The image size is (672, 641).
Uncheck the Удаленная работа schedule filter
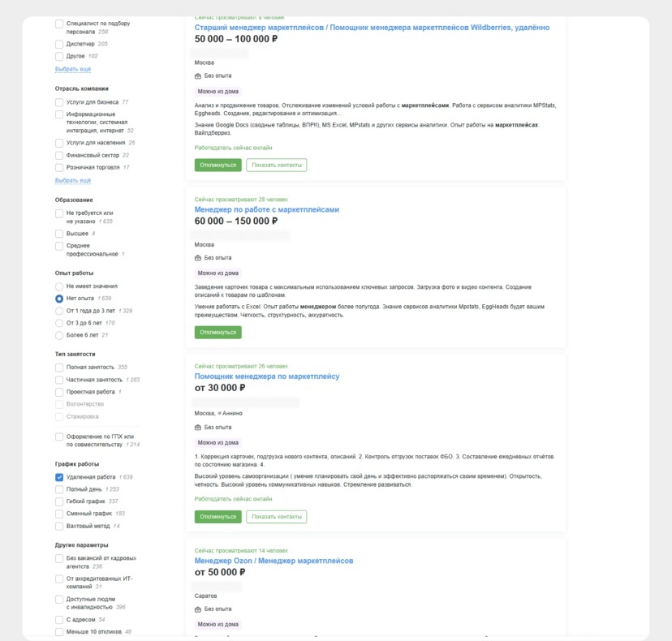[x=59, y=477]
